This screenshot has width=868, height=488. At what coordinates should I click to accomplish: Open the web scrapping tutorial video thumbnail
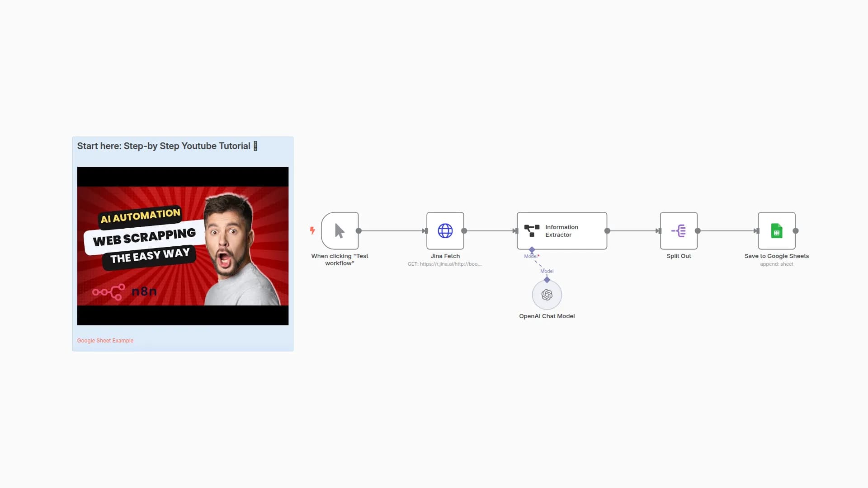tap(183, 246)
